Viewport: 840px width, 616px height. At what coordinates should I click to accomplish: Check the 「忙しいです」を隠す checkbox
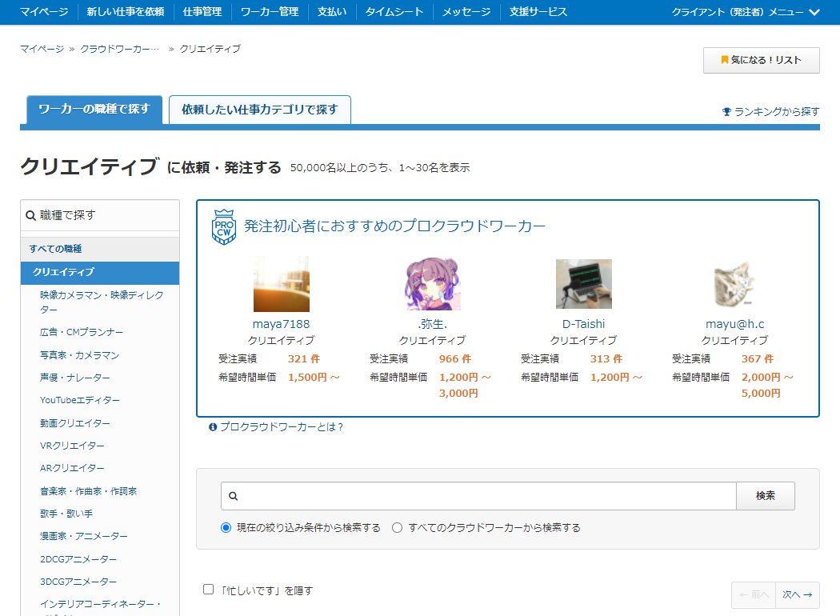(x=209, y=590)
